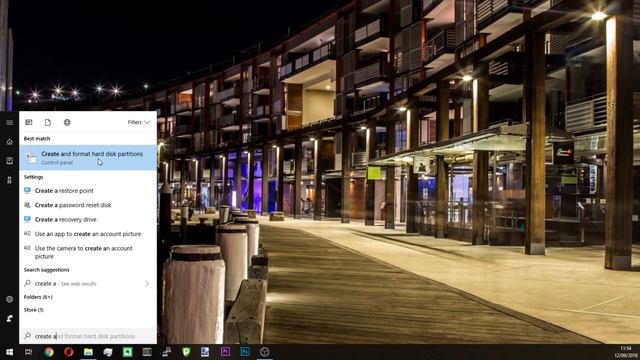Click the feedback icon in search sidebar
Screen dimensions: 640x360
click(9, 318)
